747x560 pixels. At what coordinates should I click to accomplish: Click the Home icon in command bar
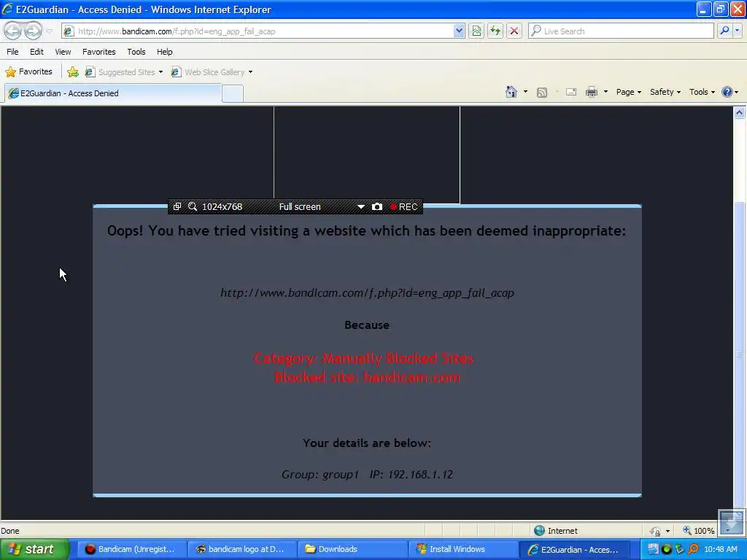[511, 92]
